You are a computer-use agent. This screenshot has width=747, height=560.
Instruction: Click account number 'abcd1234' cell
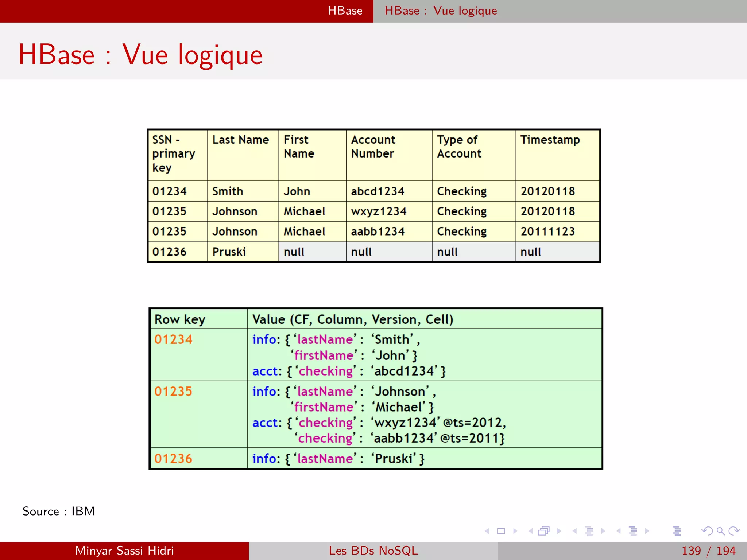click(389, 191)
